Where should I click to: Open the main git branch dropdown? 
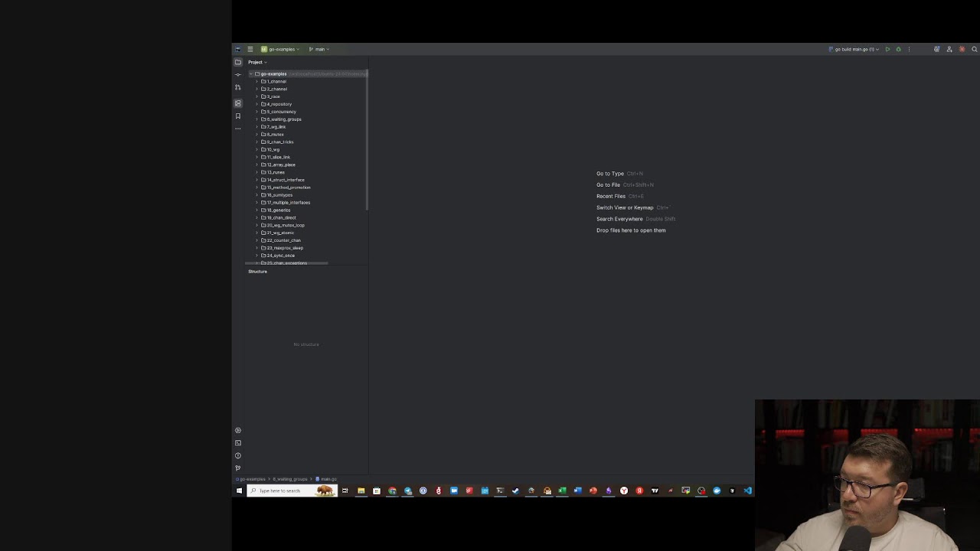pos(319,49)
